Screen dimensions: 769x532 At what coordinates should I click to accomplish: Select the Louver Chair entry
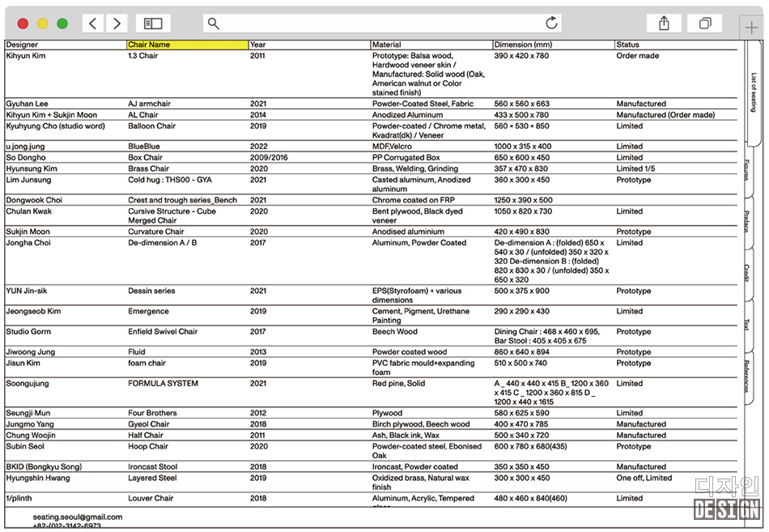pyautogui.click(x=151, y=498)
